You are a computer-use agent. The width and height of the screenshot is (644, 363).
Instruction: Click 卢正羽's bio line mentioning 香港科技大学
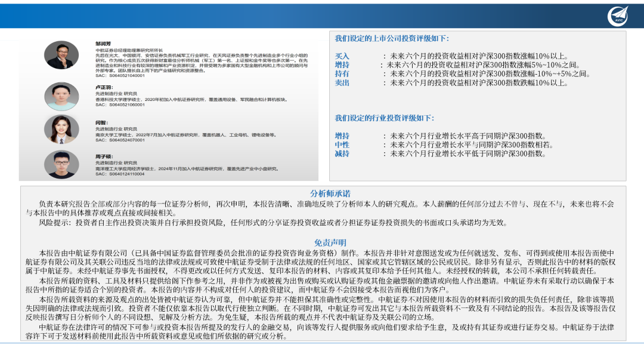click(x=191, y=100)
